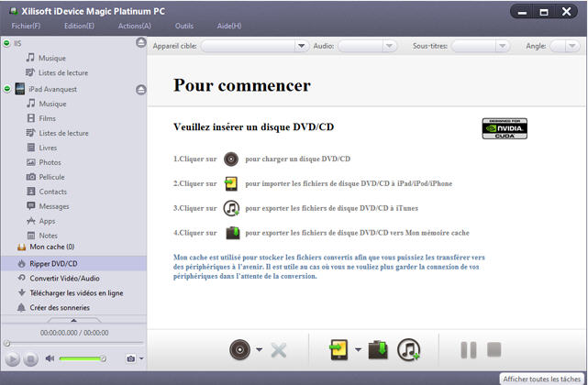Click the playback position seek bar
Viewport: 588px width, 385px height.
point(74,343)
